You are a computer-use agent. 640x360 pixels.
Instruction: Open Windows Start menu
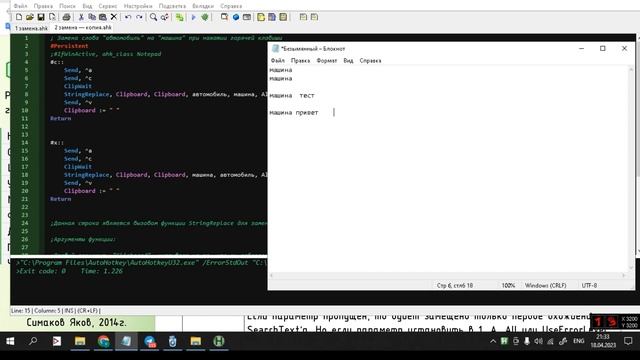(10, 341)
